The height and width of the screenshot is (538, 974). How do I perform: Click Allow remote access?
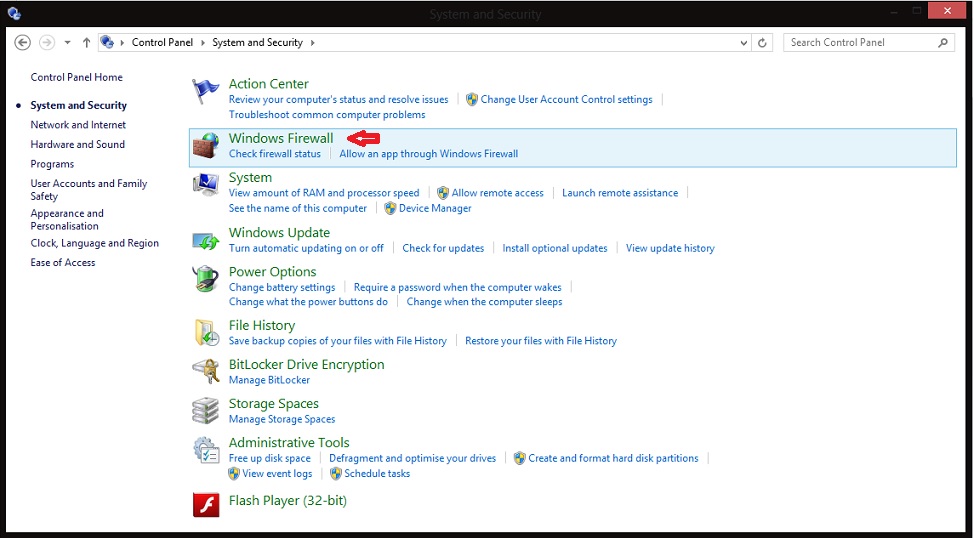coord(497,193)
